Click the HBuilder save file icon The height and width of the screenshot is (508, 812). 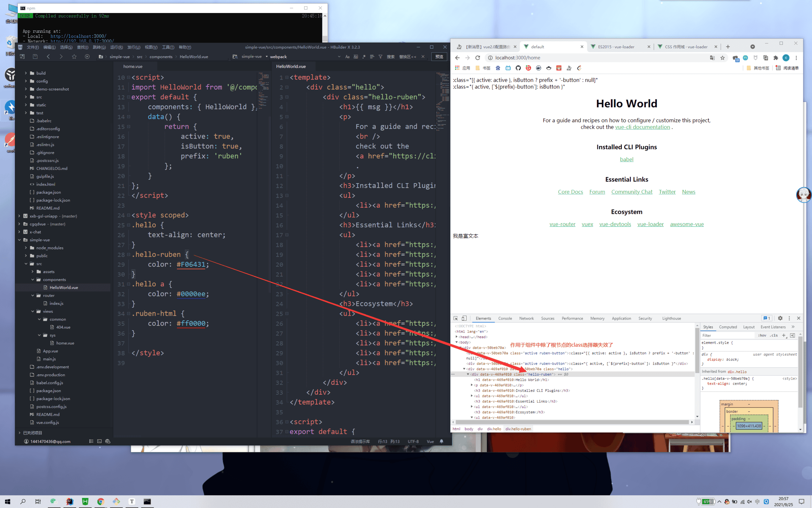(x=35, y=56)
